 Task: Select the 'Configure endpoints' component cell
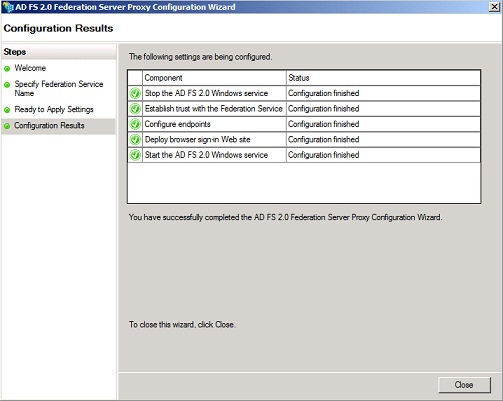pyautogui.click(x=214, y=124)
